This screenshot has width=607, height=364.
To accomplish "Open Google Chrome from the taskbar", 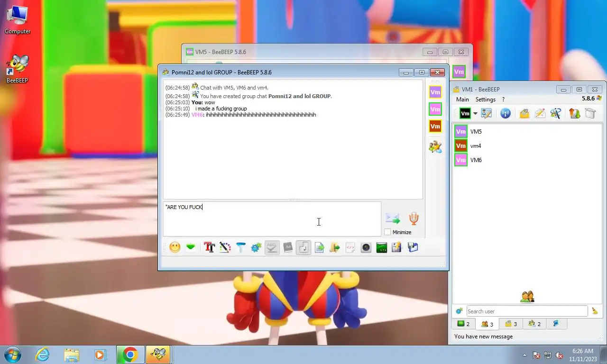I will [x=130, y=355].
